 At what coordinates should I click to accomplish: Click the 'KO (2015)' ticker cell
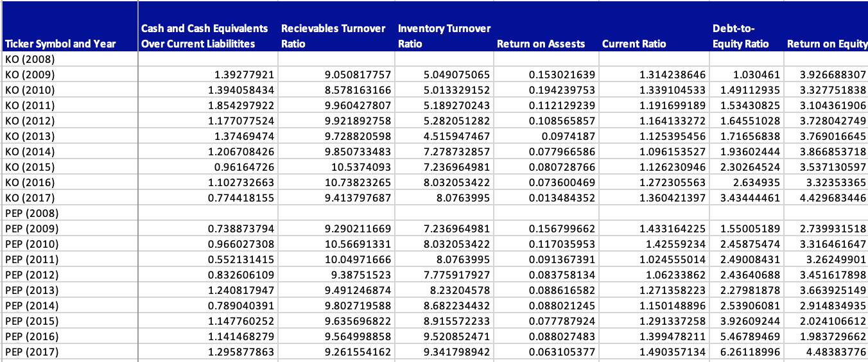(x=69, y=167)
